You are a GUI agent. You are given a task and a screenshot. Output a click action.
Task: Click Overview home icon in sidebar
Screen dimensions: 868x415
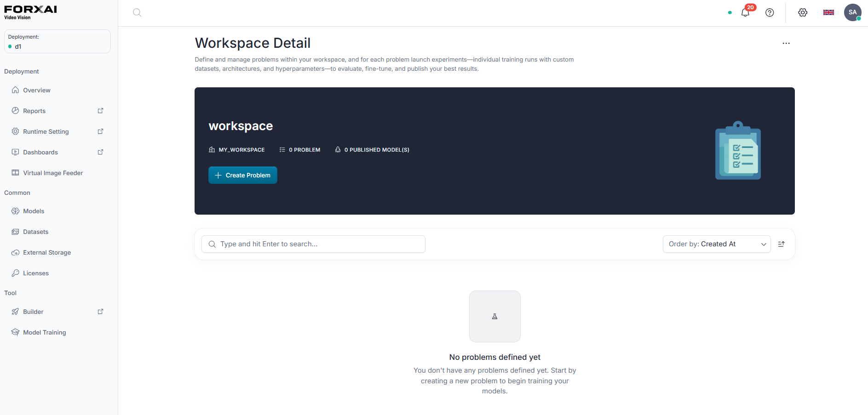click(x=16, y=90)
